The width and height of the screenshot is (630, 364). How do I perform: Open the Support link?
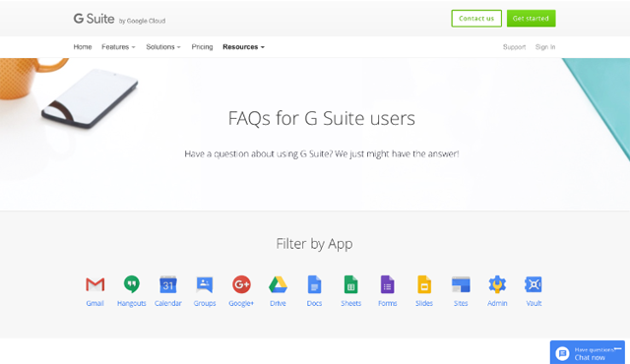coord(514,47)
